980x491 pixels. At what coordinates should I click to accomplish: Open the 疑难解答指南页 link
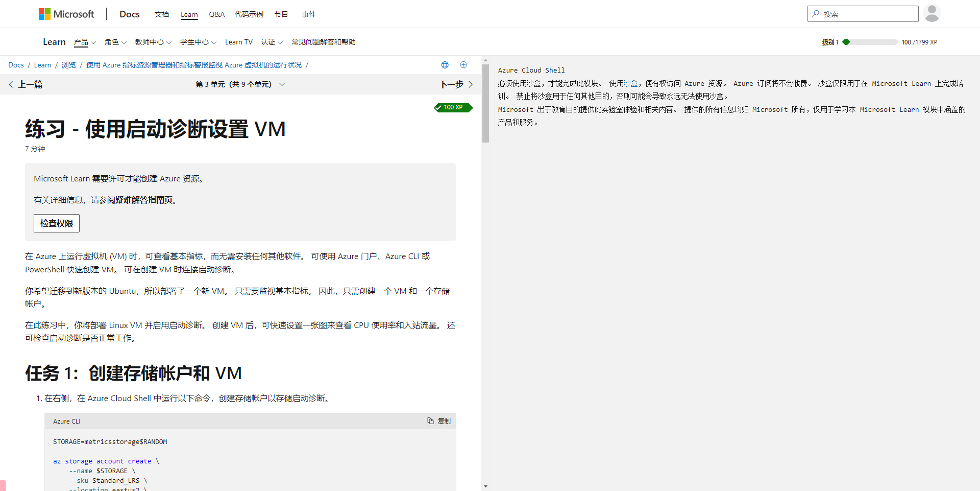pos(144,200)
